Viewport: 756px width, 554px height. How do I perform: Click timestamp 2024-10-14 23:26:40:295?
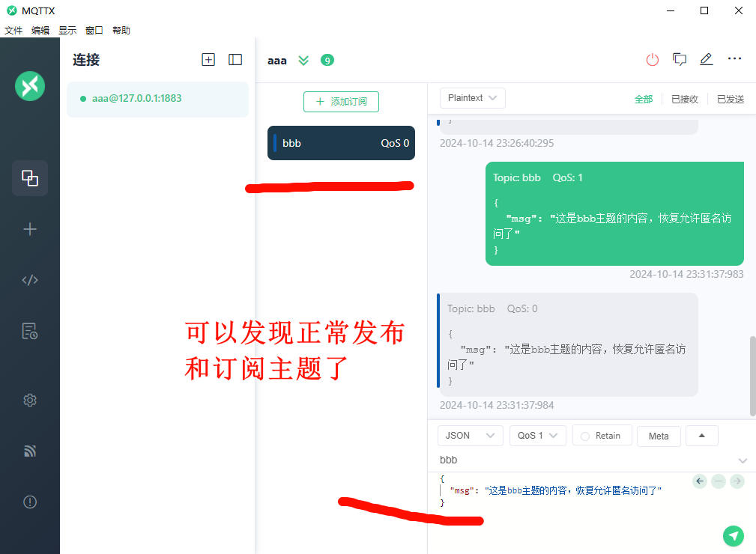tap(497, 143)
